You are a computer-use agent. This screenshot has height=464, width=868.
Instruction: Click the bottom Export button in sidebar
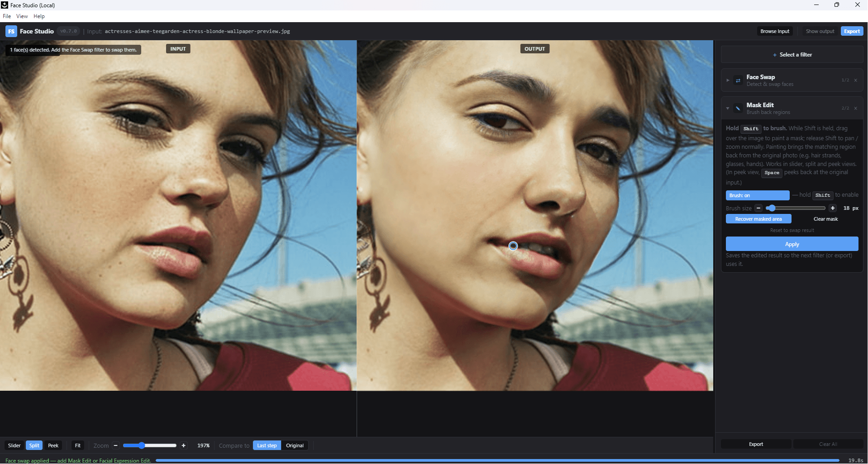[x=756, y=444]
